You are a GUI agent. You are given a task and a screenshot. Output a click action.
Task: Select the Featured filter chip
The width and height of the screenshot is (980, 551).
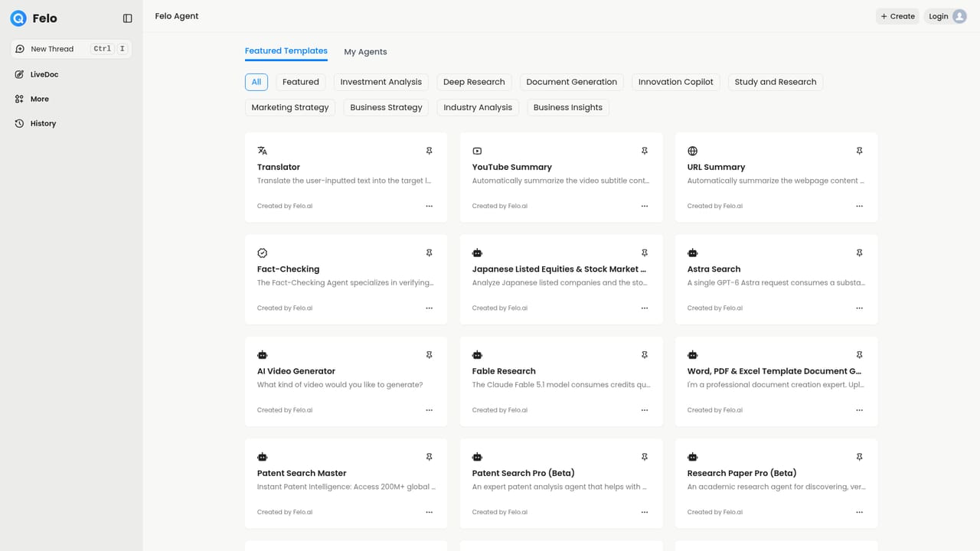pos(301,82)
